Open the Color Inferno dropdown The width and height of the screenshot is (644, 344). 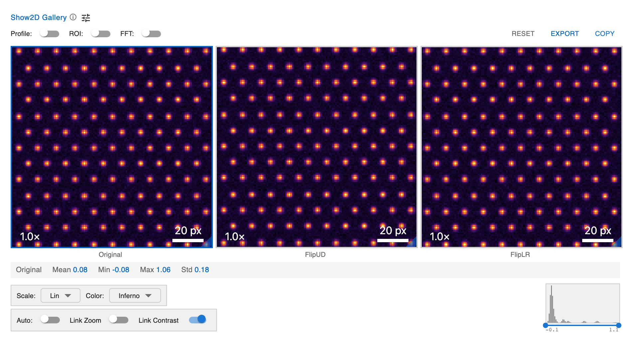(135, 295)
